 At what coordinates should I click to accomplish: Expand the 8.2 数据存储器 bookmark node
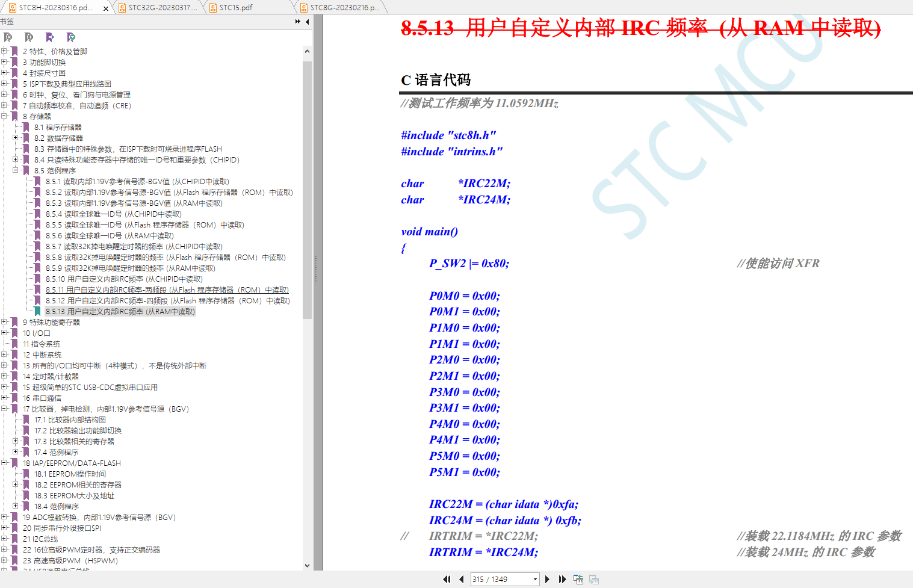point(16,137)
